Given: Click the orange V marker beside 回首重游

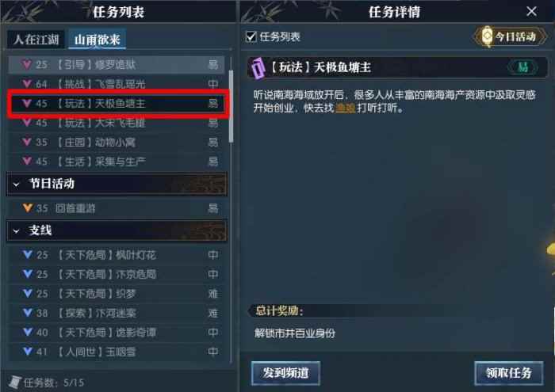Looking at the screenshot, I should click(x=27, y=207).
